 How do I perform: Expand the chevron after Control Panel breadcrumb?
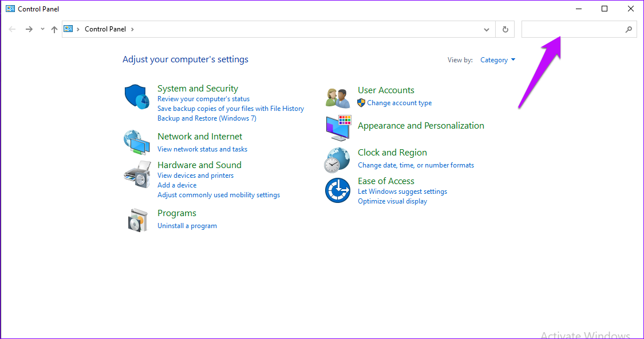[x=132, y=30]
